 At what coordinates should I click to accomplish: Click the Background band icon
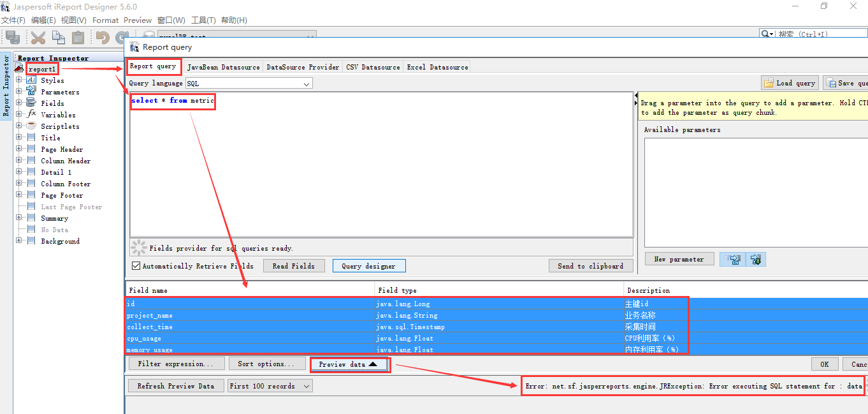coord(31,240)
